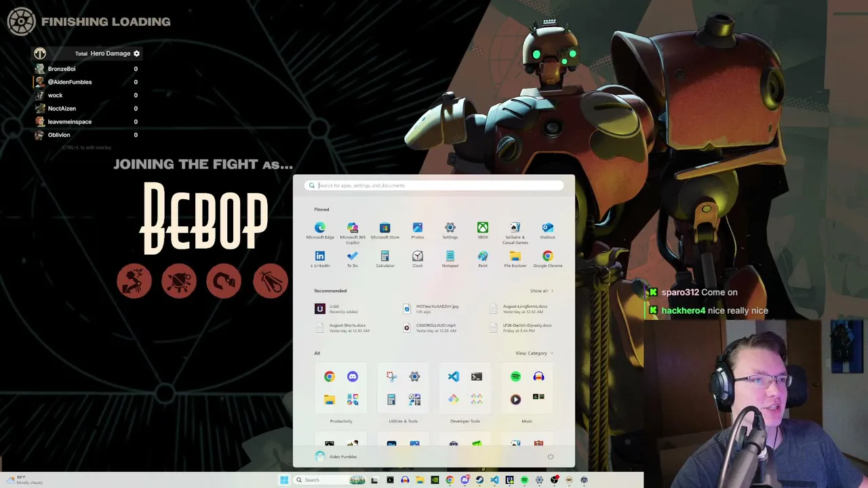868x488 pixels.
Task: Click the Start menu search field
Action: [x=434, y=185]
